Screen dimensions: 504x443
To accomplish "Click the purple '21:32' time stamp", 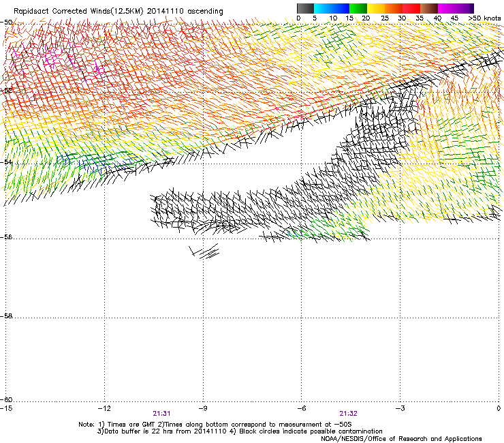I will click(x=349, y=414).
